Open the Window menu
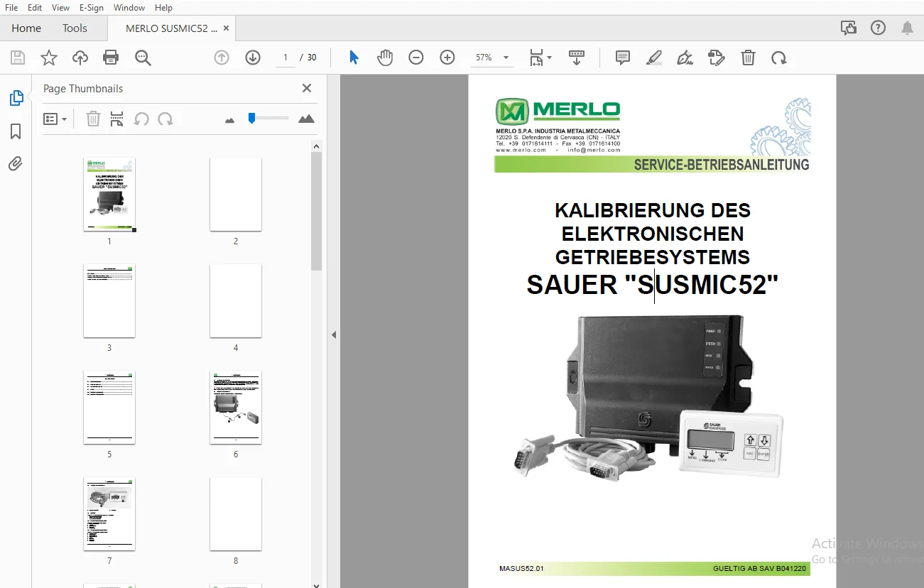This screenshot has width=924, height=588. [x=129, y=7]
